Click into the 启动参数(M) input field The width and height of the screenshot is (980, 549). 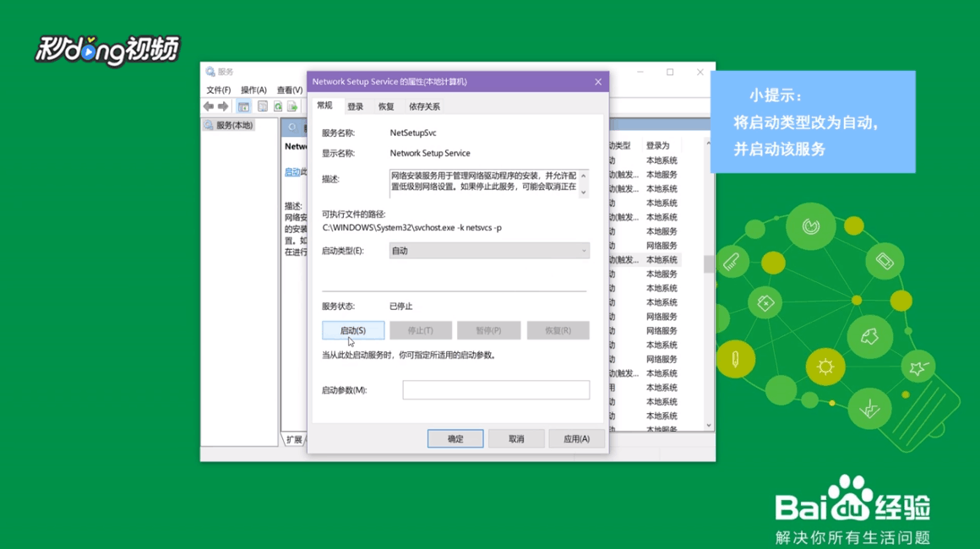coord(496,389)
